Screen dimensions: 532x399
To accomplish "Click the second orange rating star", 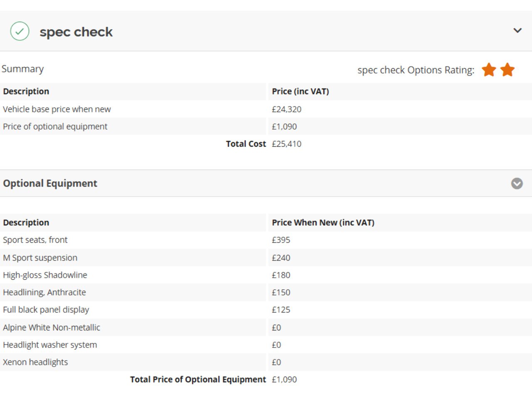I will point(507,70).
